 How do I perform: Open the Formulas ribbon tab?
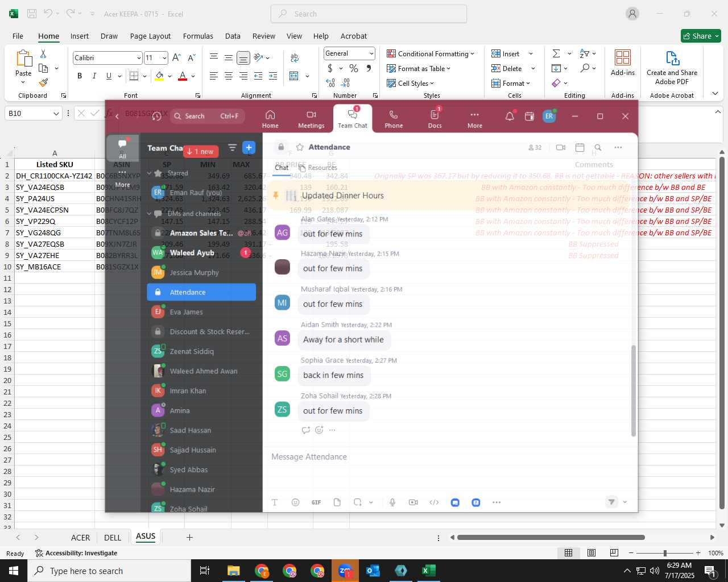point(198,36)
